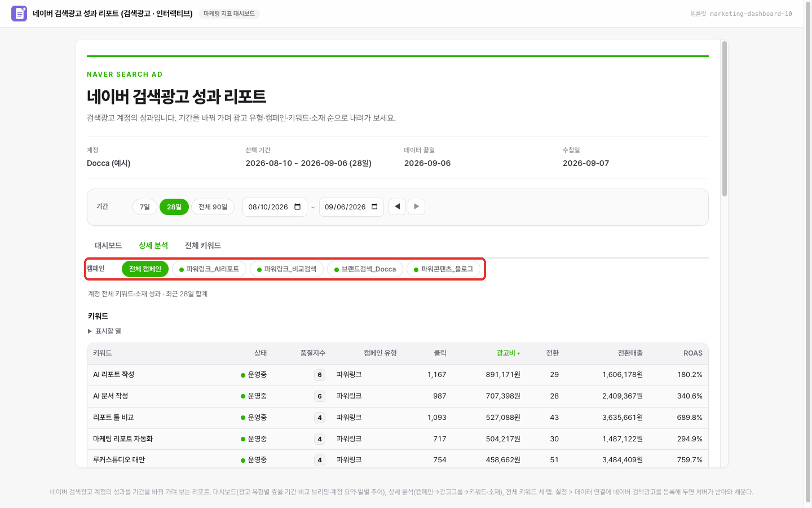This screenshot has height=508, width=812.
Task: Expand the 표시할 열 disclosure
Action: [105, 331]
